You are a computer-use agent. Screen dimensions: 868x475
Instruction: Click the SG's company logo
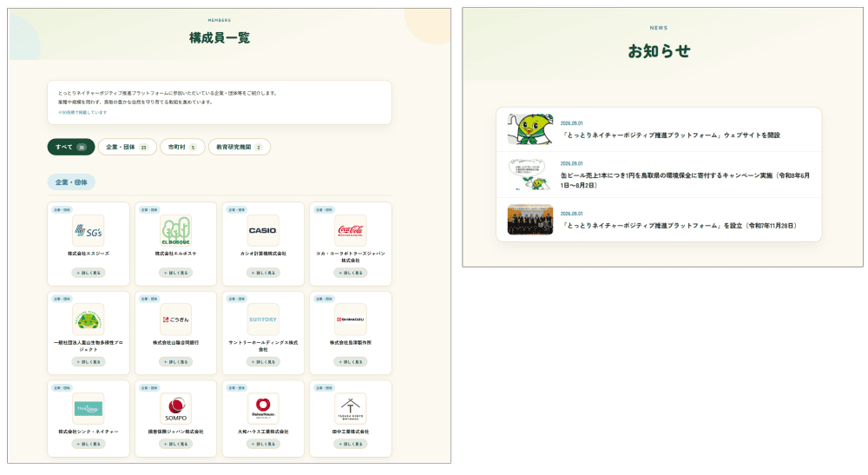click(x=89, y=230)
